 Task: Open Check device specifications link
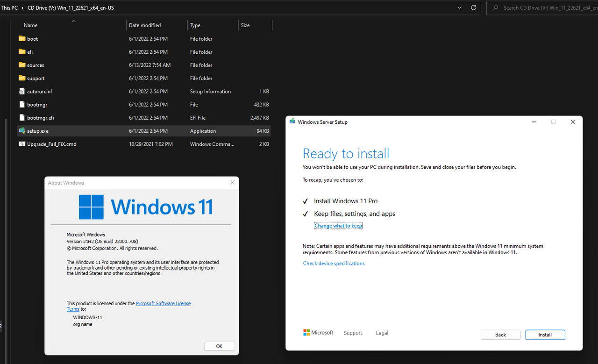pyautogui.click(x=334, y=264)
